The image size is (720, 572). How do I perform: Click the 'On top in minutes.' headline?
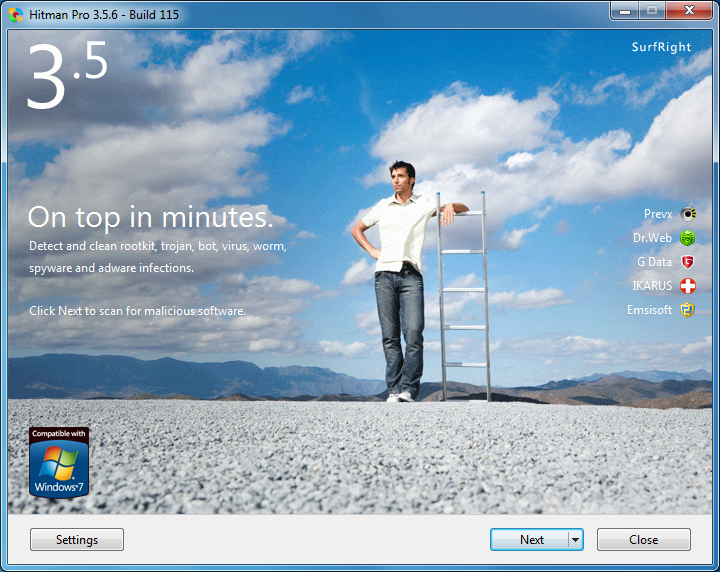coord(151,217)
